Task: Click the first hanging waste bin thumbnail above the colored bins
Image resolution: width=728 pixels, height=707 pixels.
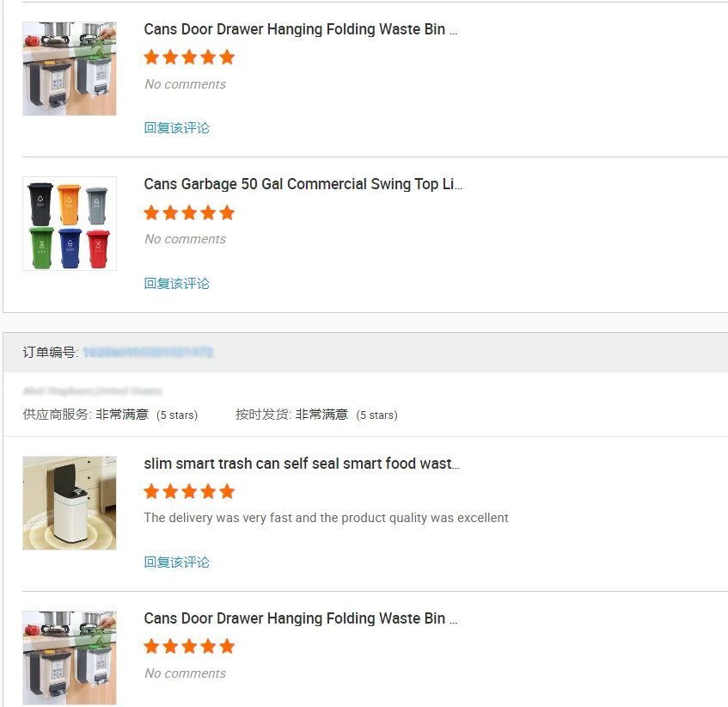Action: [70, 69]
